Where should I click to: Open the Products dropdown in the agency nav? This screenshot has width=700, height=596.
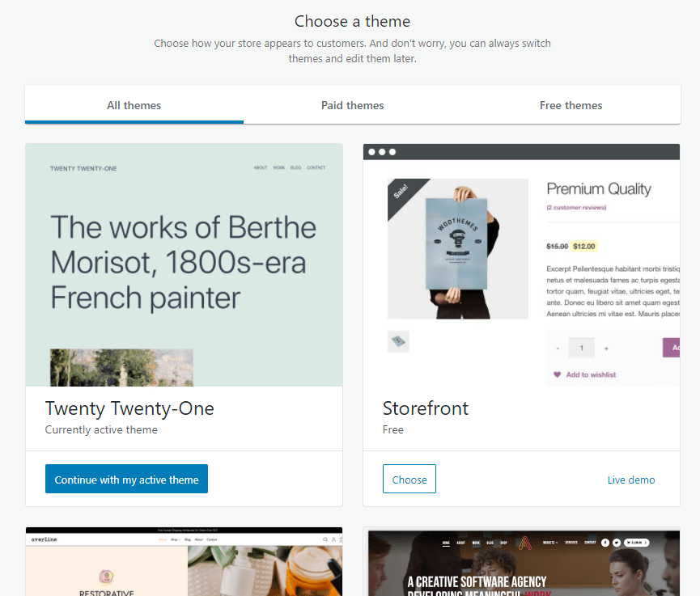[549, 542]
